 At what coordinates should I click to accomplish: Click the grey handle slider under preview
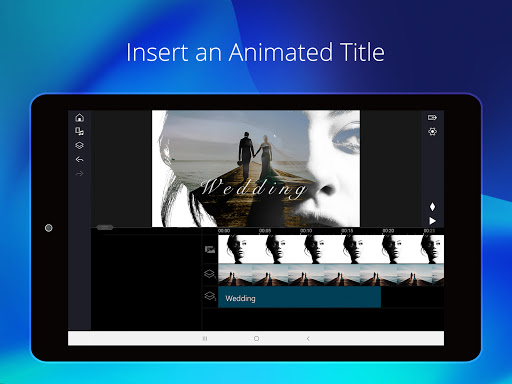point(105,227)
